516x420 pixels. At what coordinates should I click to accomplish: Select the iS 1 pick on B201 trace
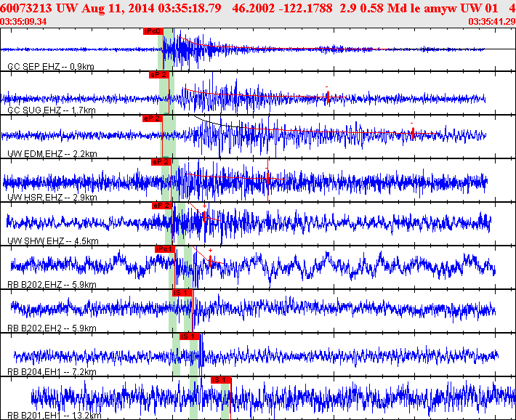tap(220, 379)
